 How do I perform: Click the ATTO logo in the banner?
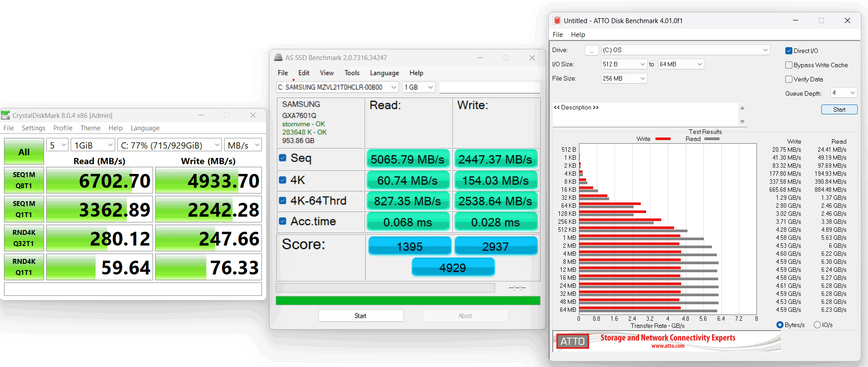pyautogui.click(x=572, y=341)
